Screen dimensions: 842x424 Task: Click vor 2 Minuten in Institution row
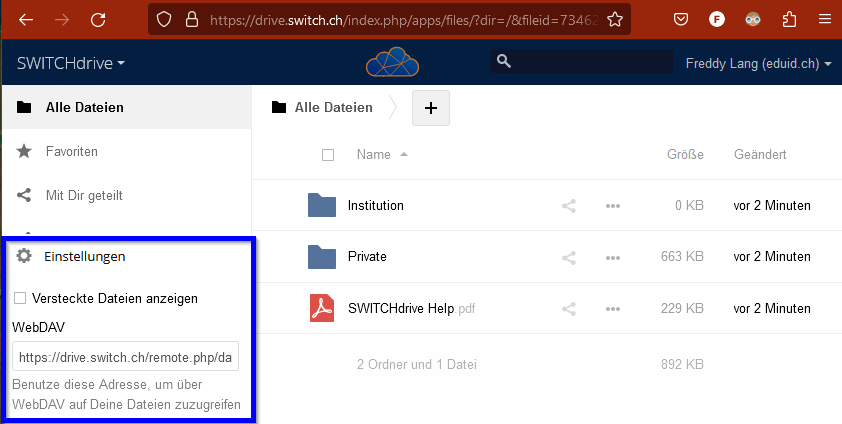click(x=772, y=206)
